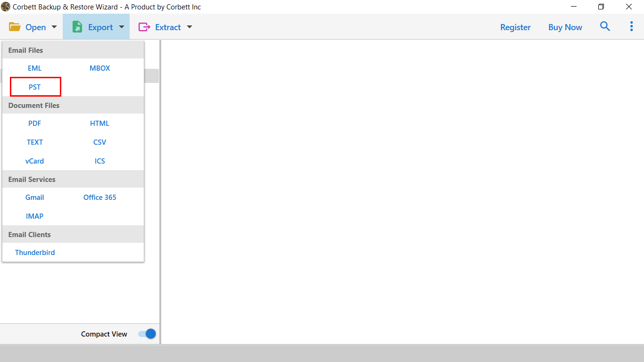
Task: Choose CSV export format
Action: 99,142
